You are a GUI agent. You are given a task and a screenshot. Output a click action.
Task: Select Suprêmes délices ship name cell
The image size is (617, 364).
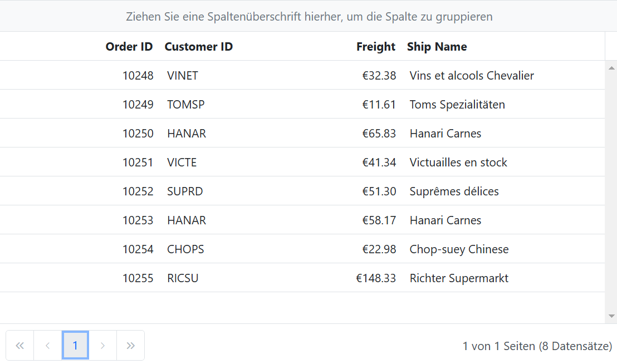pyautogui.click(x=454, y=191)
